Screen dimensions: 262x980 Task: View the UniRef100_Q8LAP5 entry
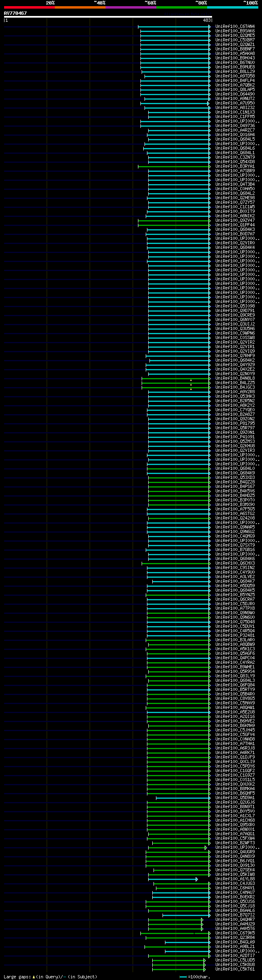[x=235, y=90]
